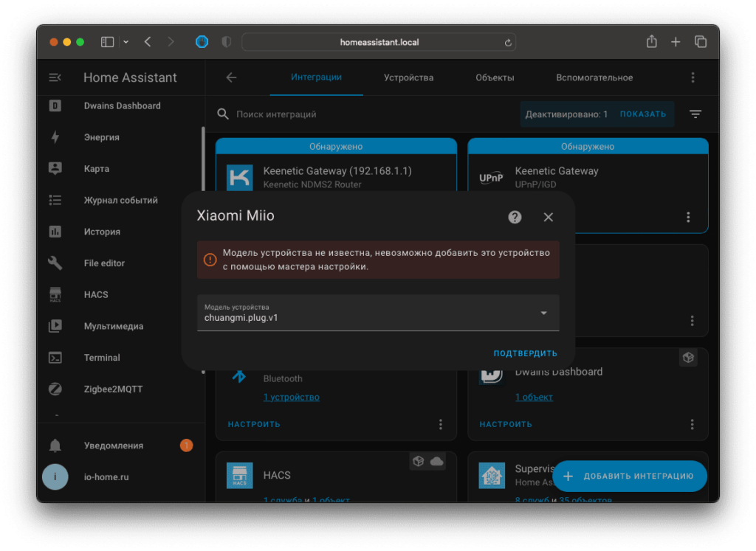Viewport: 756px width, 551px height.
Task: Click the Xiaomi Miio dialog title
Action: click(236, 216)
